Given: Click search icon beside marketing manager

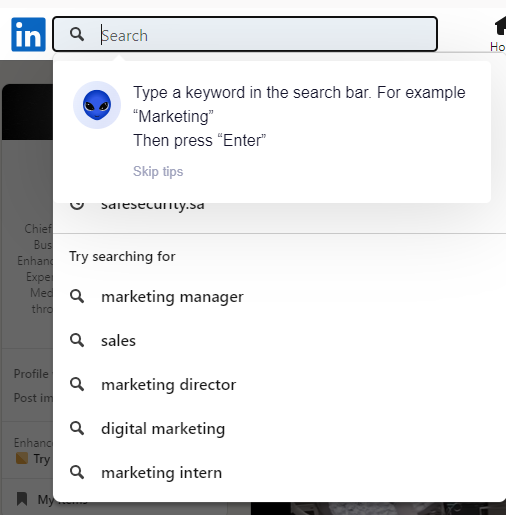Looking at the screenshot, I should (77, 296).
